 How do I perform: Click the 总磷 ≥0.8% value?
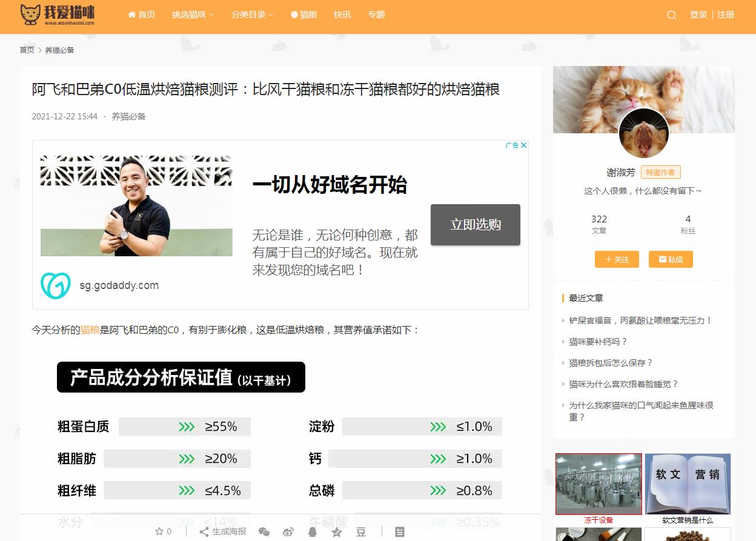474,491
